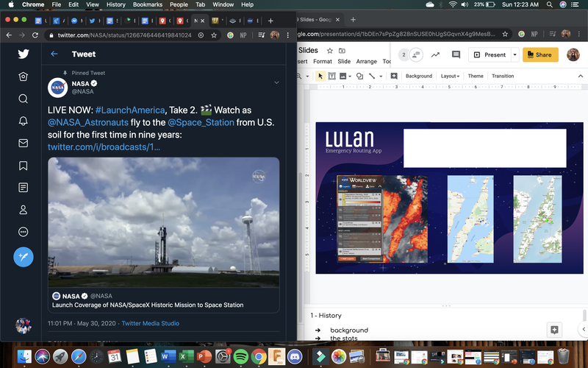Open Twitter Profile icon in sidebar
588x368 pixels.
point(24,210)
